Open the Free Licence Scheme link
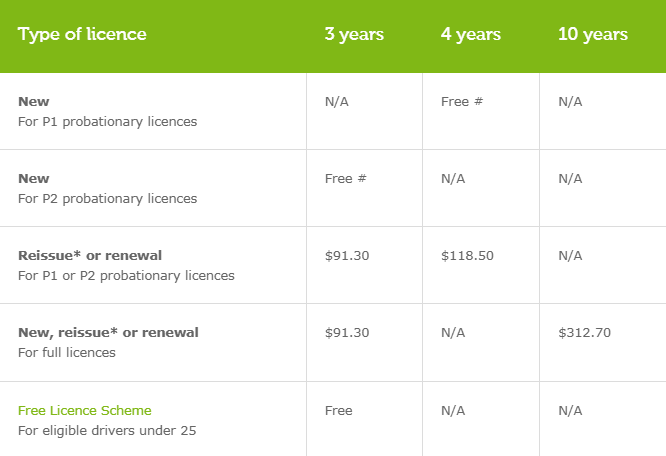 coord(85,411)
